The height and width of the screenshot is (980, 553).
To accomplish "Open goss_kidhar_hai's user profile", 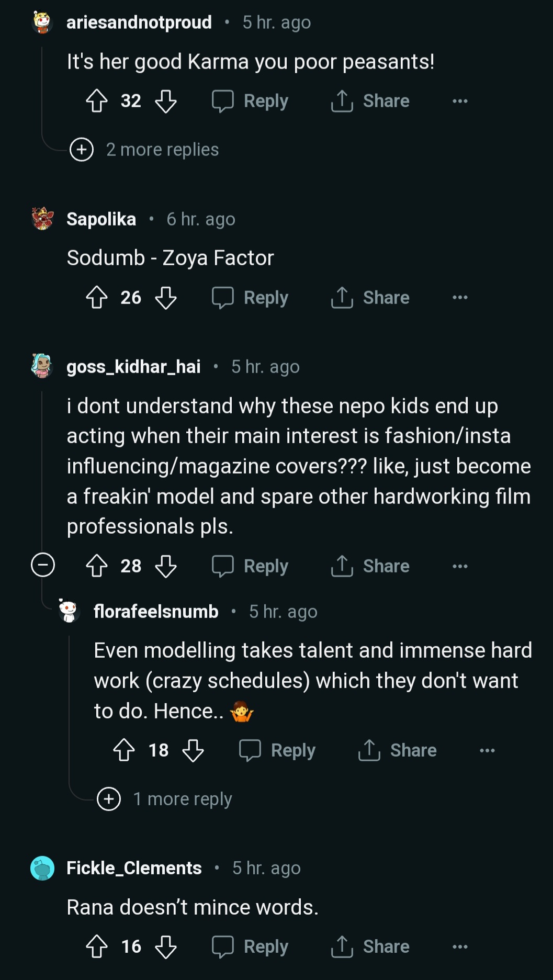I will (133, 367).
